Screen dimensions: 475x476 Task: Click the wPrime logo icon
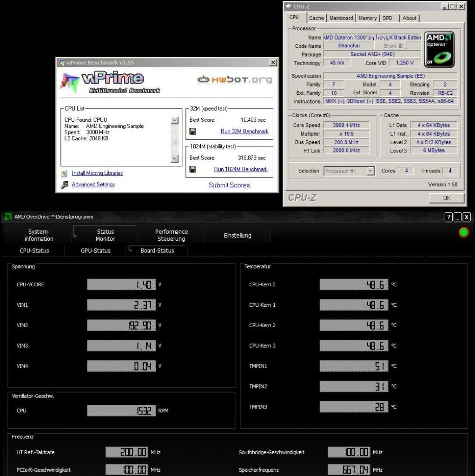click(x=70, y=82)
